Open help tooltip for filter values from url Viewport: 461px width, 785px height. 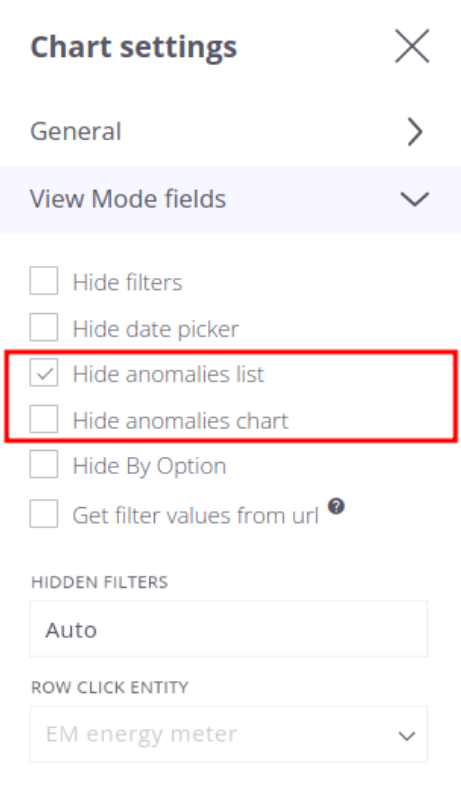pyautogui.click(x=336, y=507)
